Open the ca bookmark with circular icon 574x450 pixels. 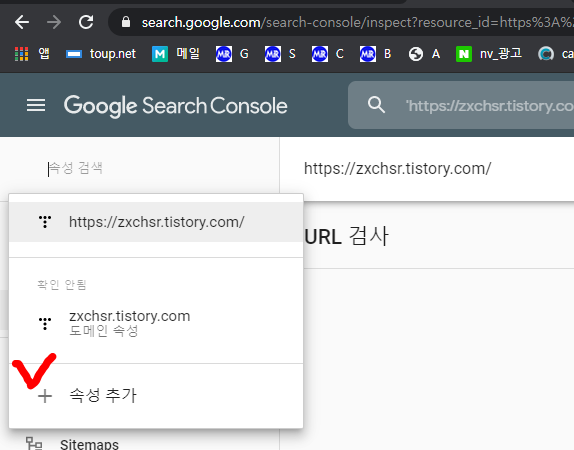(x=556, y=54)
